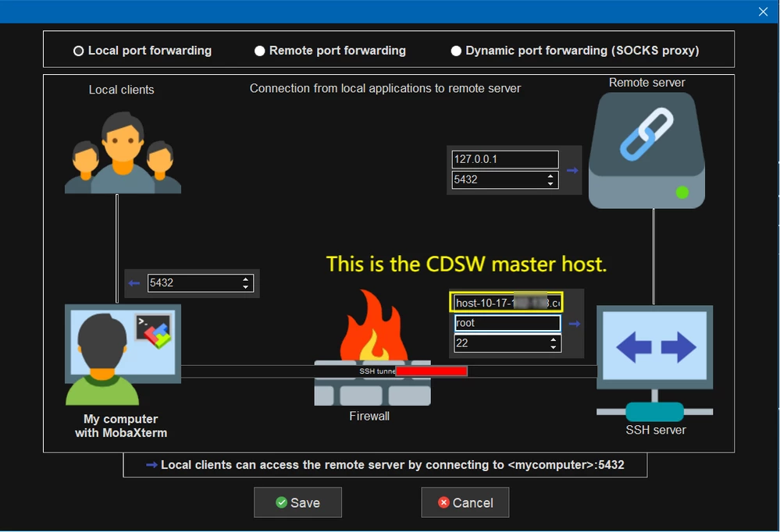Edit the SSH server hostname field
Screen dimensions: 780x532
[507, 303]
